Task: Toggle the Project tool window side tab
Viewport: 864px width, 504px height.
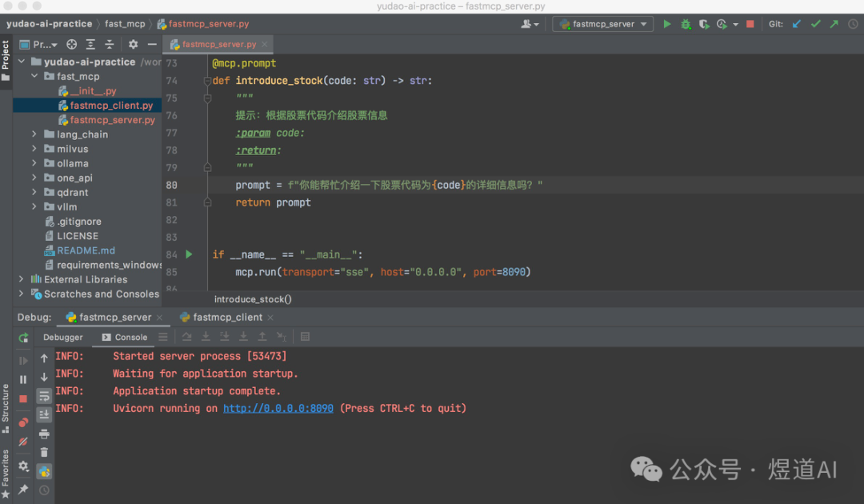Action: point(6,60)
